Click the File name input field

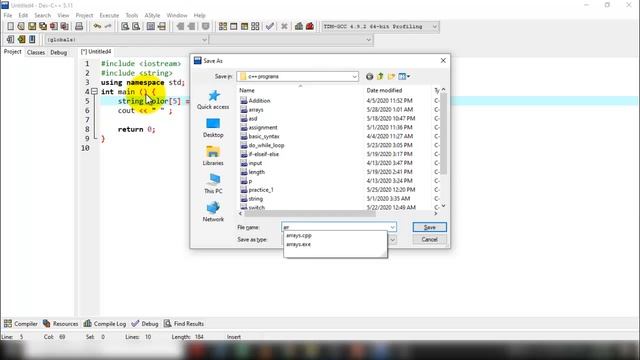coord(335,227)
